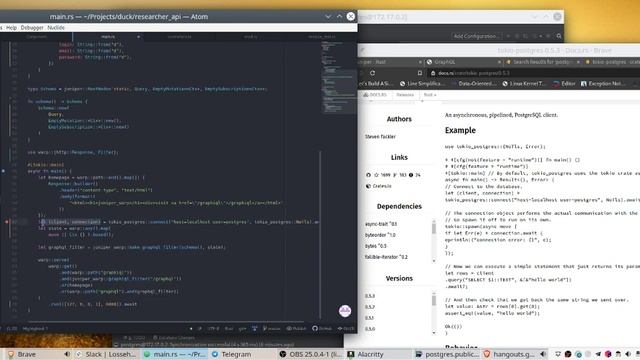Image resolution: width=640 pixels, height=360 pixels.
Task: Click the UTF-8 encoding in Atom status bar
Action: pos(213,328)
